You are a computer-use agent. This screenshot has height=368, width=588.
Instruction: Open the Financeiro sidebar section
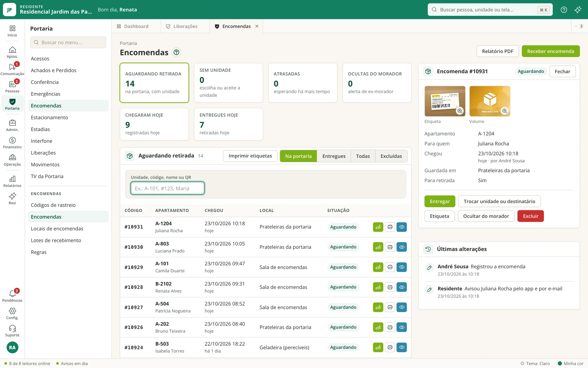pos(12,143)
